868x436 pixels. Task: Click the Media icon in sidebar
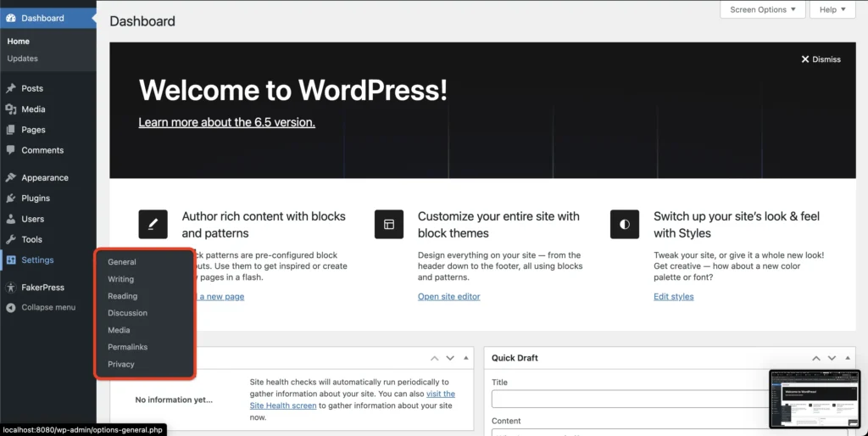[11, 109]
